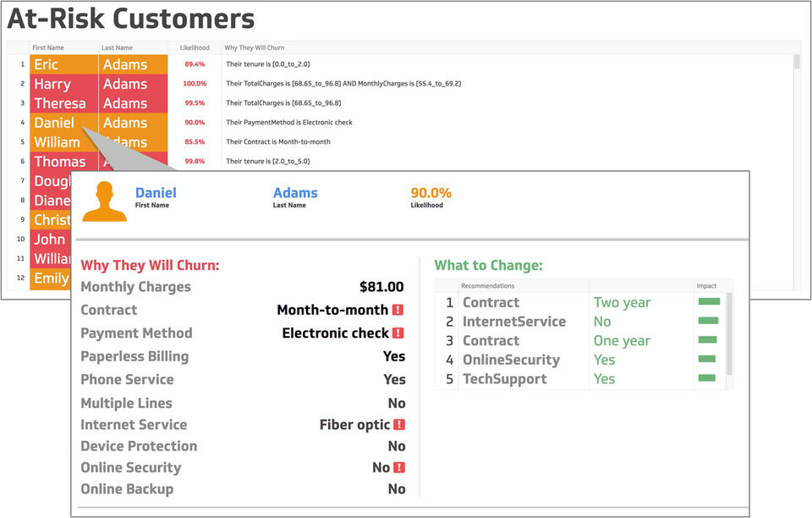This screenshot has height=518, width=812.
Task: Select Thomas in row 6
Action: pyautogui.click(x=63, y=161)
